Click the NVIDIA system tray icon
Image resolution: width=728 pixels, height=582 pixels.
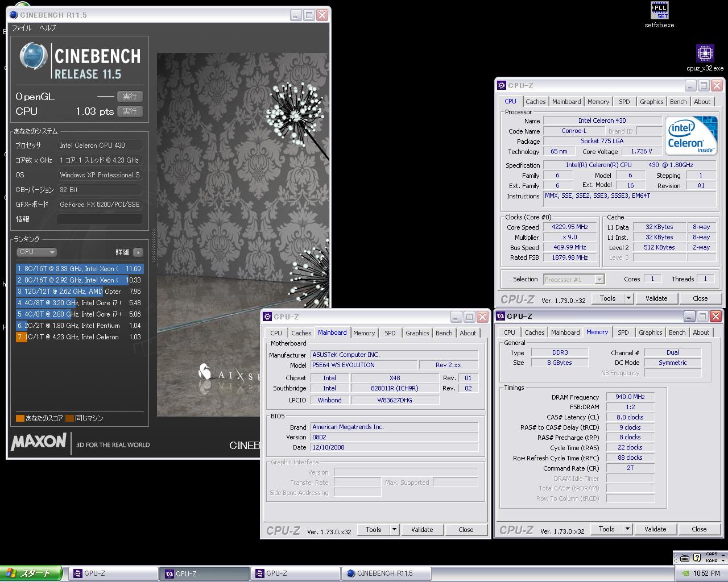tap(685, 573)
